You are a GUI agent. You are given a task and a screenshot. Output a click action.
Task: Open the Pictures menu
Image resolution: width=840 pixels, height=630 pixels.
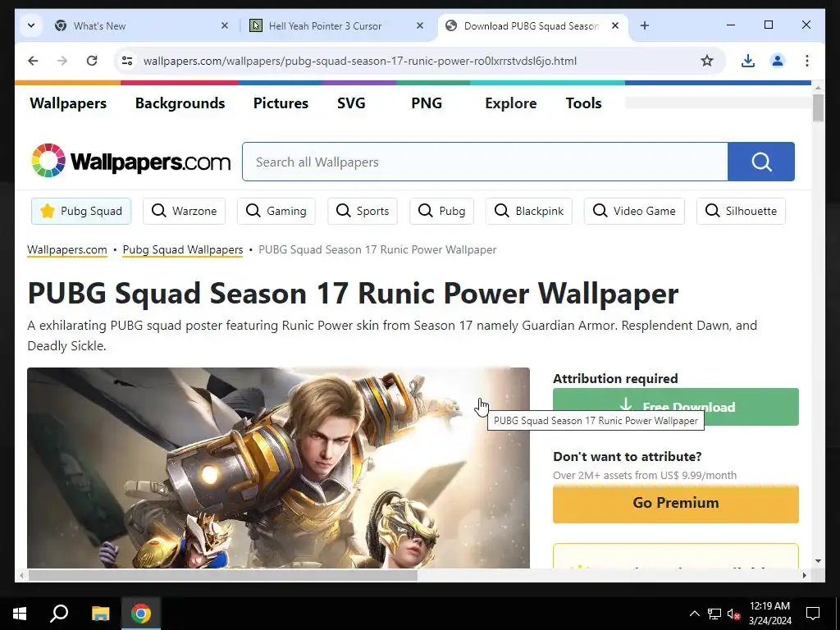(x=281, y=103)
